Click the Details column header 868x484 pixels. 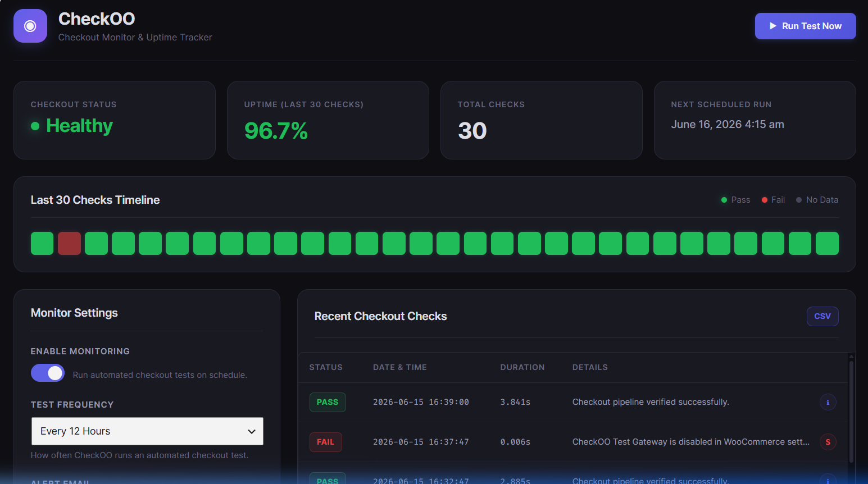(590, 367)
